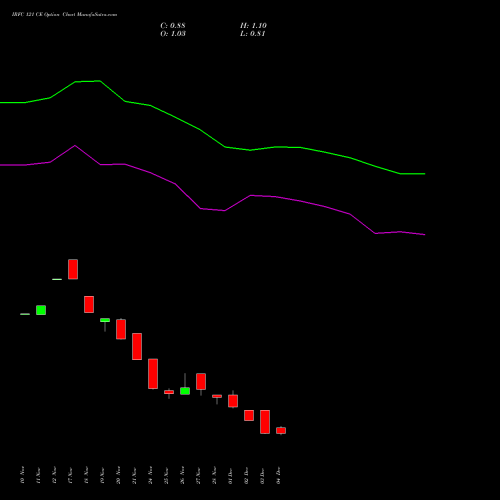Viewport: 500px width, 500px height.
Task: Click the green candle above 26 Nov
Action: coord(185,391)
